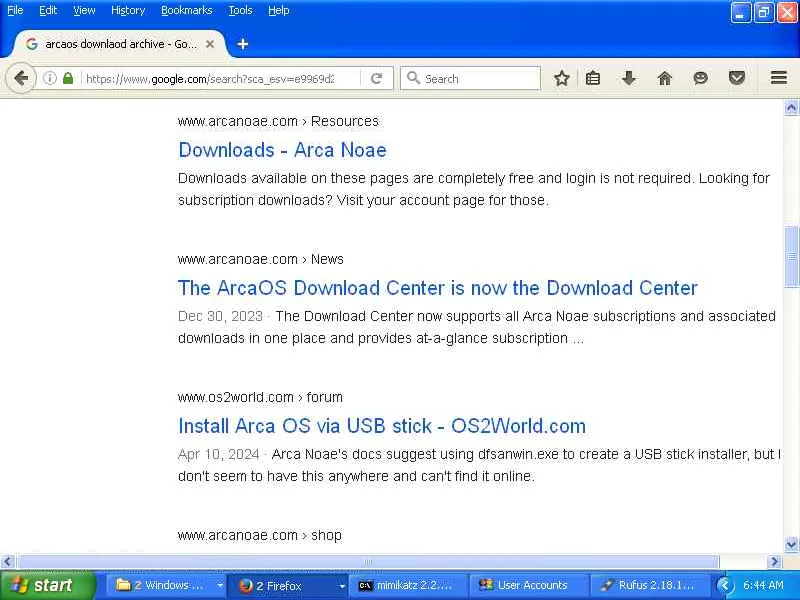Click the horizontal scrollbar thumb
This screenshot has width=800, height=600.
pos(368,562)
